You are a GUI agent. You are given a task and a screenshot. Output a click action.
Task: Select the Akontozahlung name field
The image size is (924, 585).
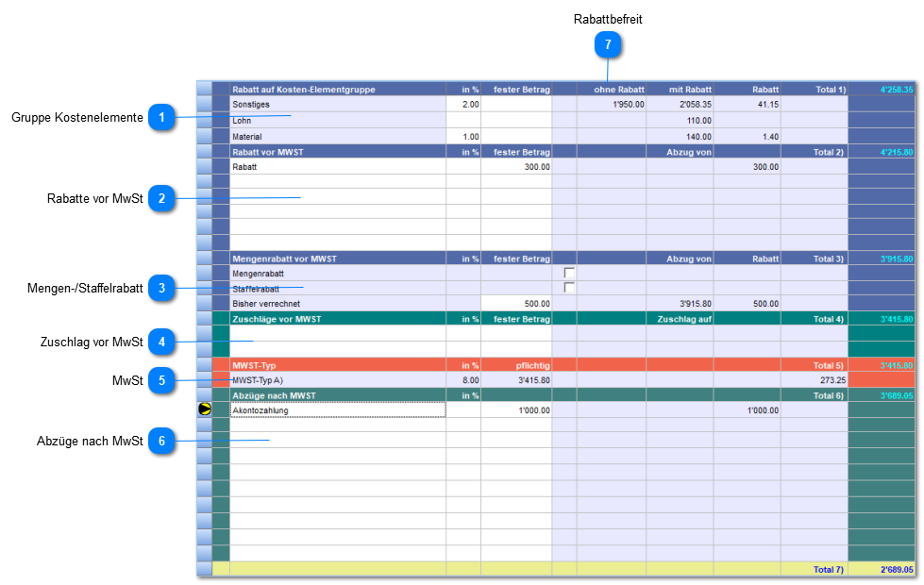pyautogui.click(x=338, y=410)
